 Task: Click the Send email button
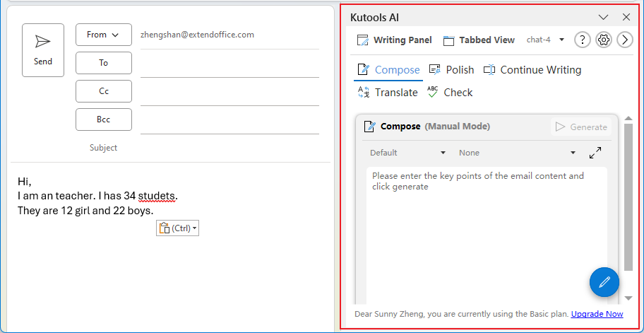click(x=43, y=50)
